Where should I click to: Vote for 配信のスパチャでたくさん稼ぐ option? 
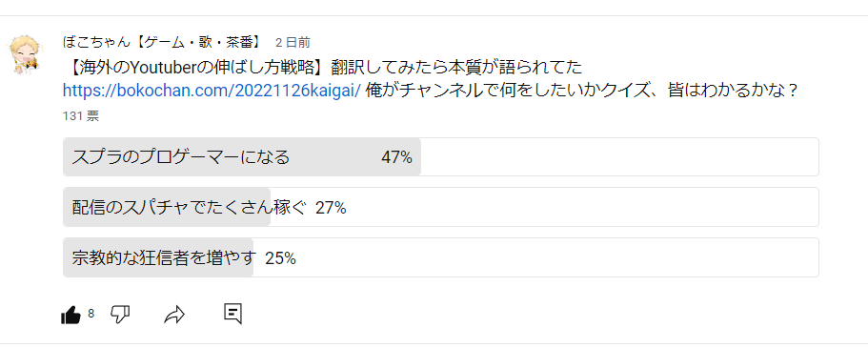click(x=440, y=207)
